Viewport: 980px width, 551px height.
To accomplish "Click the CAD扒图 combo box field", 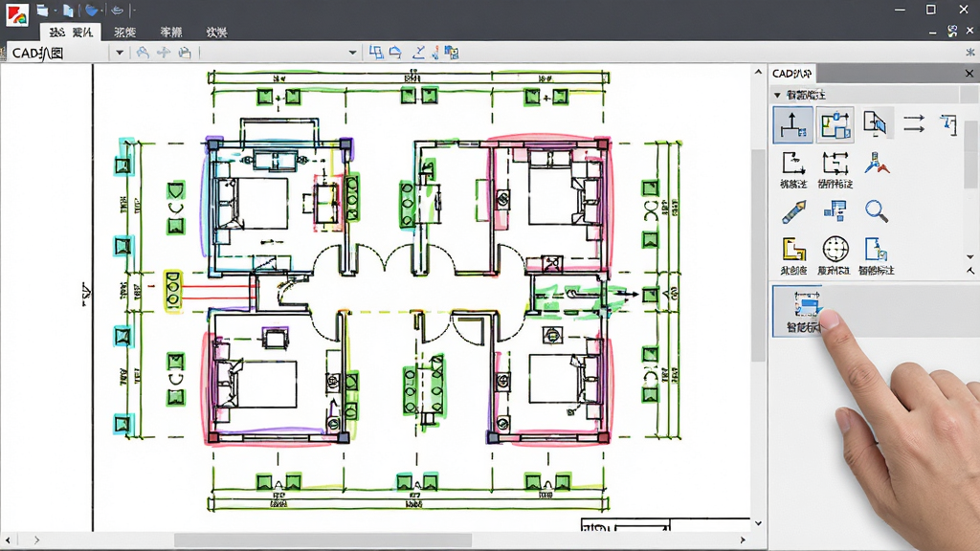I will click(59, 53).
